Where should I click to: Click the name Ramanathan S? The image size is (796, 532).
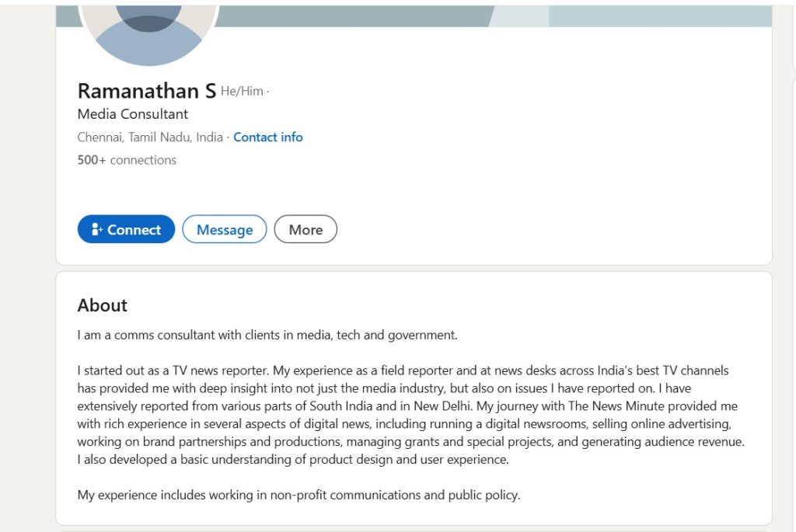tap(147, 91)
